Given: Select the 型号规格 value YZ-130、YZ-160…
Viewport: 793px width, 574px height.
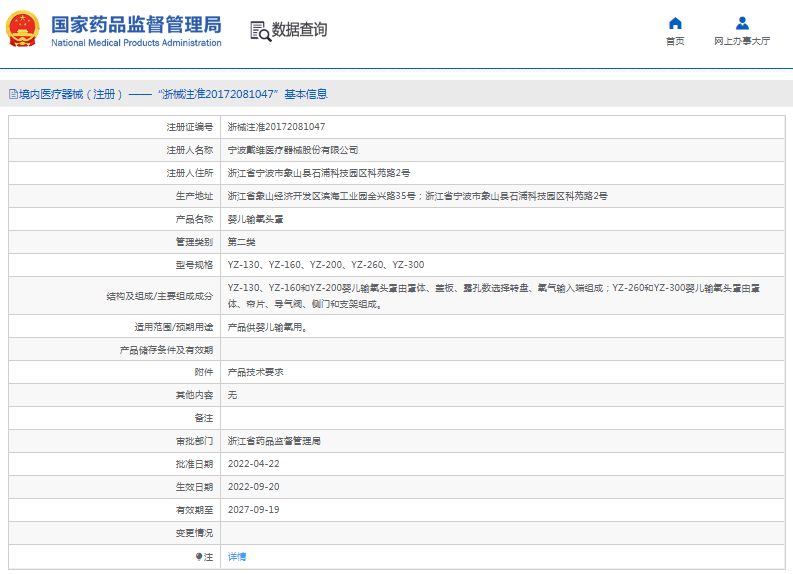Looking at the screenshot, I should 326,265.
